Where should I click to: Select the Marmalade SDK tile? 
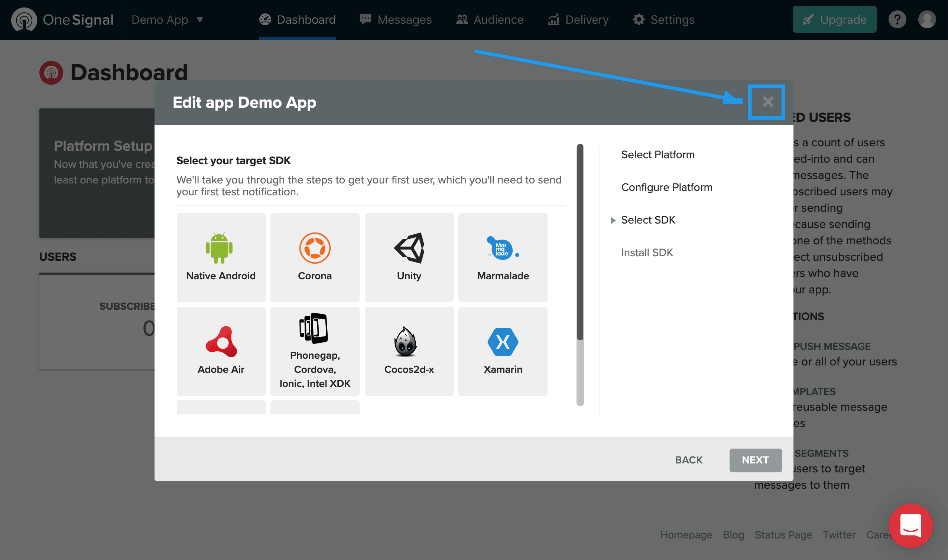pyautogui.click(x=503, y=257)
